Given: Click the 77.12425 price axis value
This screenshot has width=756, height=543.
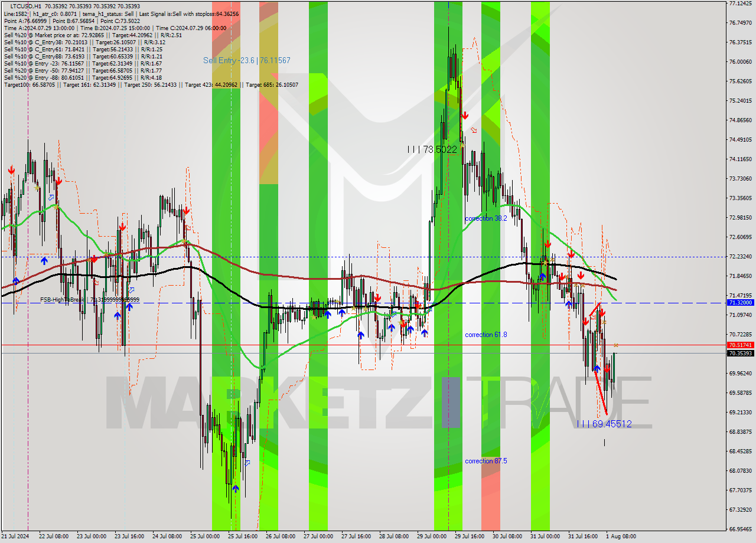Looking at the screenshot, I should coord(740,4).
